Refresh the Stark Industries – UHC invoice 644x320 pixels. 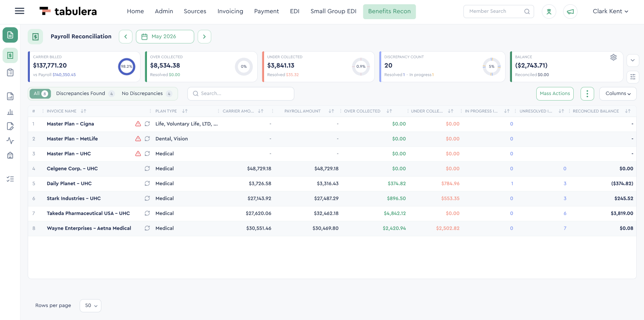coord(147,199)
